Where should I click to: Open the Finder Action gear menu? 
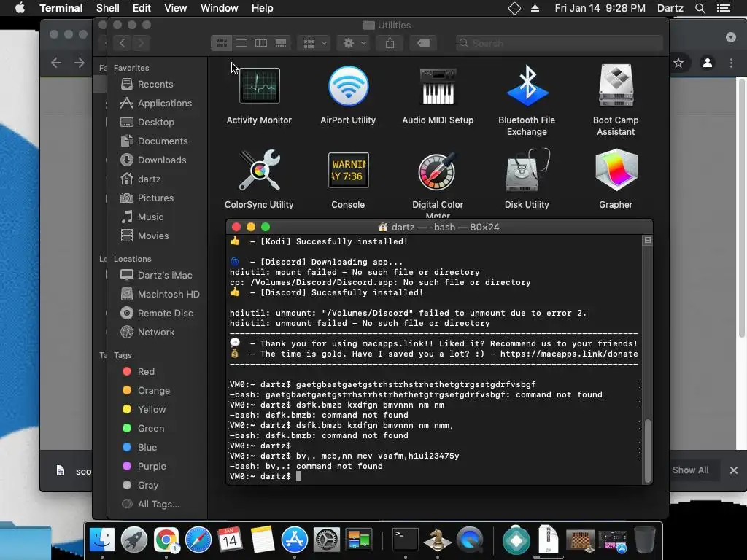354,43
